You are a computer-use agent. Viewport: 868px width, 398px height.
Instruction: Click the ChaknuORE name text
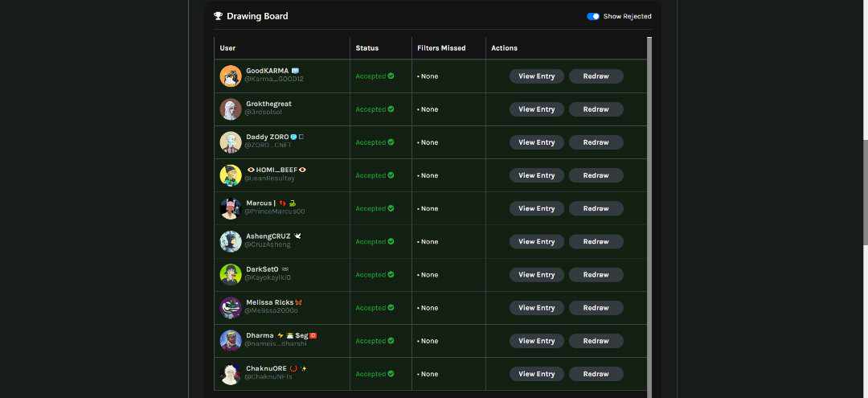pos(266,368)
